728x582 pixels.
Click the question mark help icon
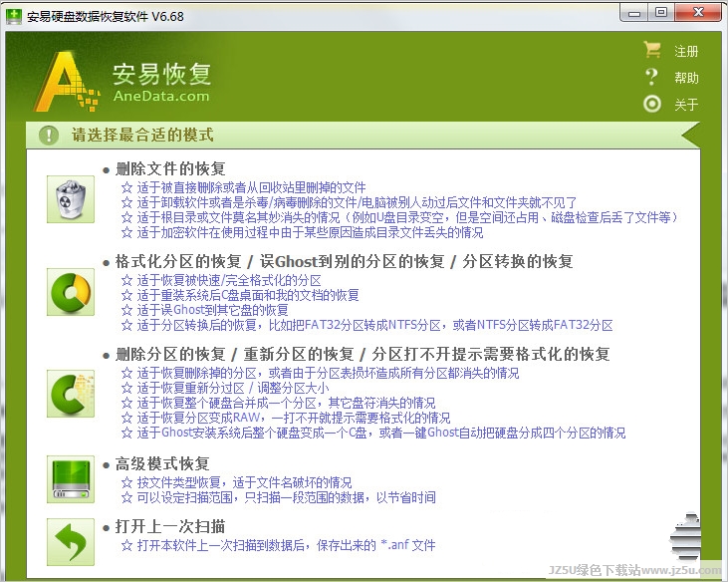[652, 77]
